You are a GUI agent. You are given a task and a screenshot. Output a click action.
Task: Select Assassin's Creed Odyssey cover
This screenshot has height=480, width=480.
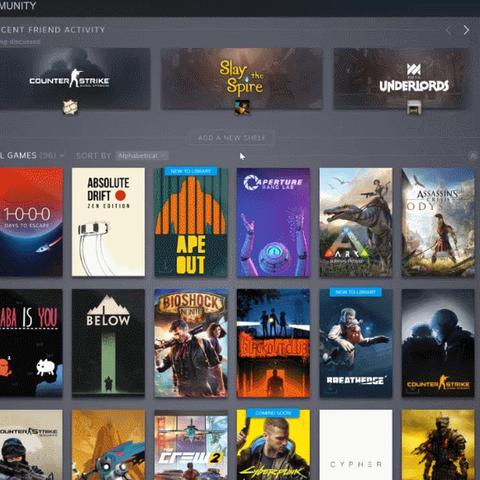tap(438, 222)
